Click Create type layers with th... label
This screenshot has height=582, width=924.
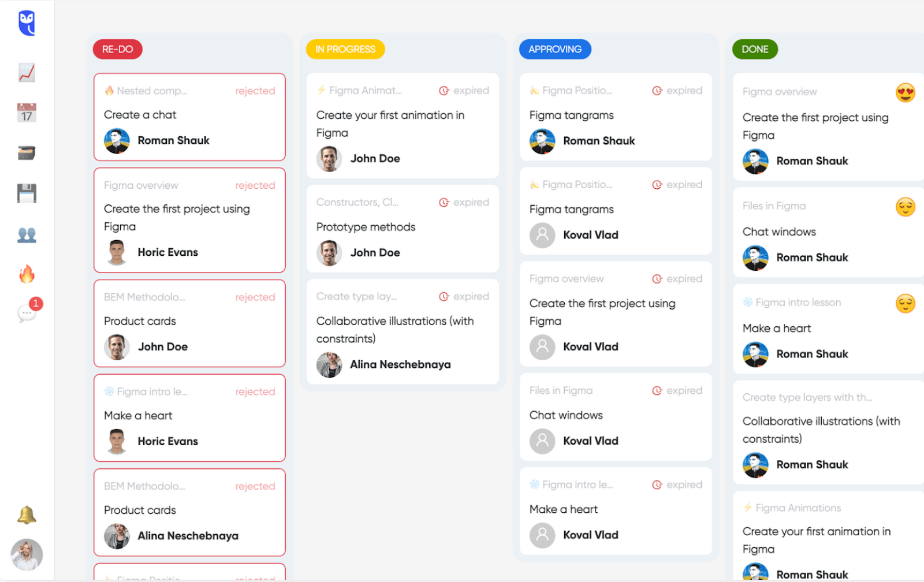[x=807, y=397]
